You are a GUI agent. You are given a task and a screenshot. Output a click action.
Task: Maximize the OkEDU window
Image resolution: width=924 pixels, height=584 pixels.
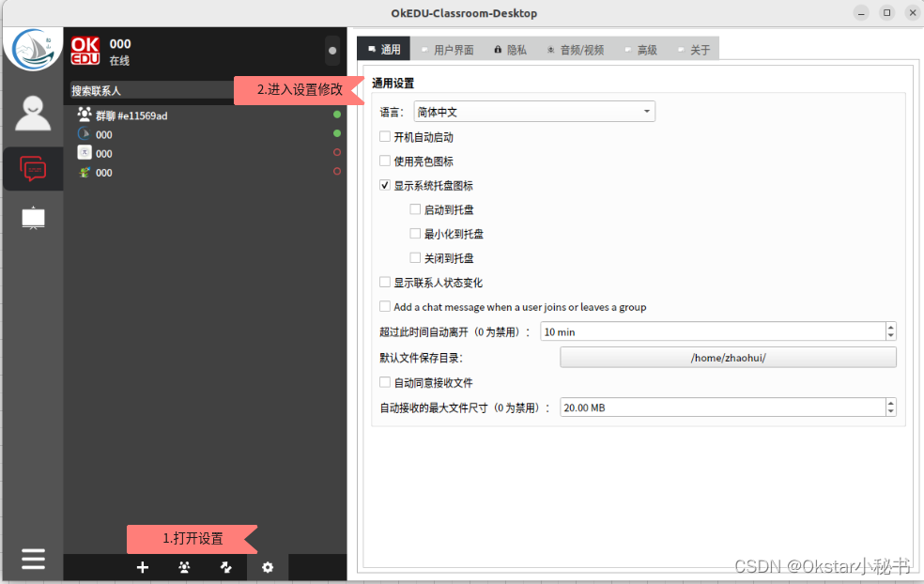click(886, 12)
